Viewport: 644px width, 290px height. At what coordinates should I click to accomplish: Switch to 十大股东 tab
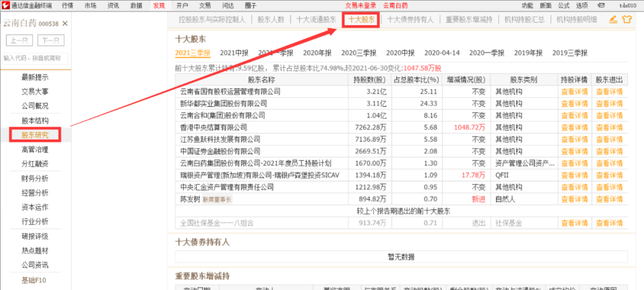[x=361, y=19]
